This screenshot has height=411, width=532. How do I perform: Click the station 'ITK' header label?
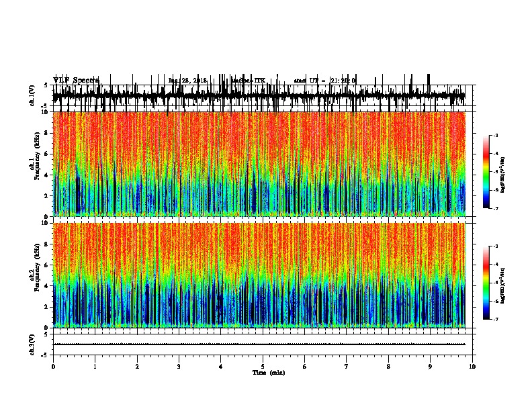click(259, 81)
